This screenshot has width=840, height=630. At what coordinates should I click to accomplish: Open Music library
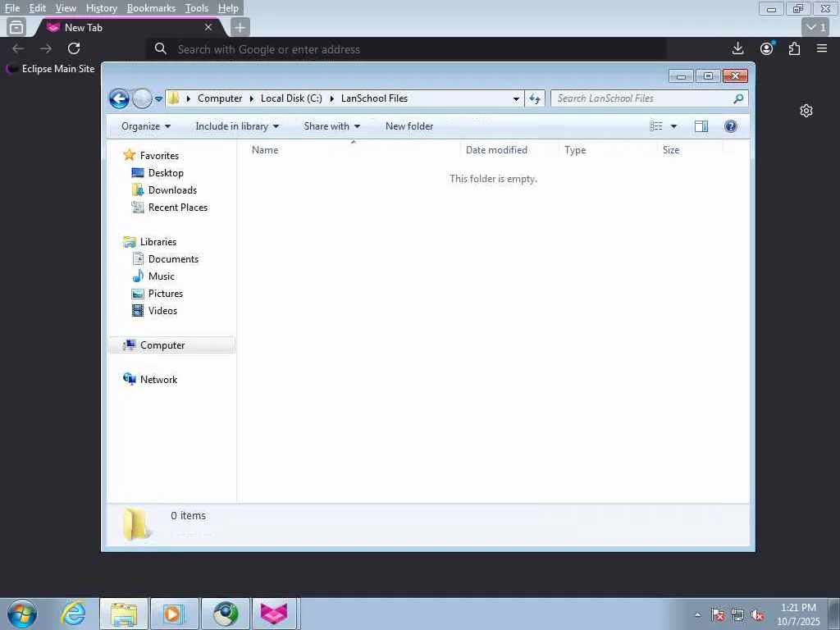tap(162, 276)
